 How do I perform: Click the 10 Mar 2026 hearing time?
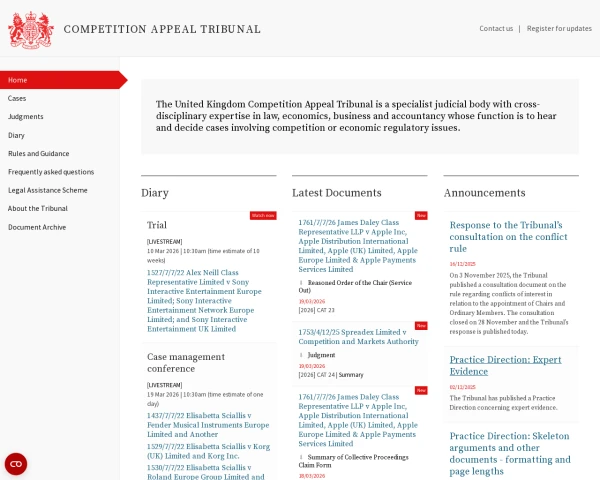[203, 256]
